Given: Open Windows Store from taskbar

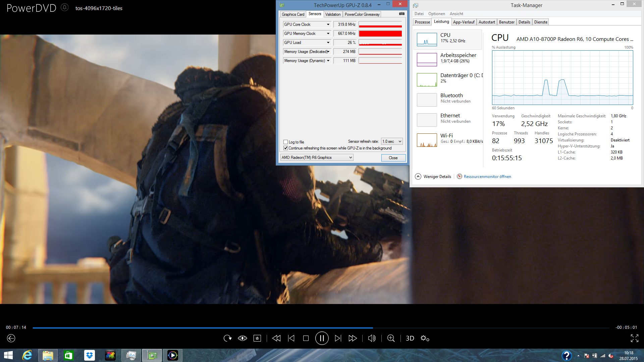Looking at the screenshot, I should [x=68, y=355].
